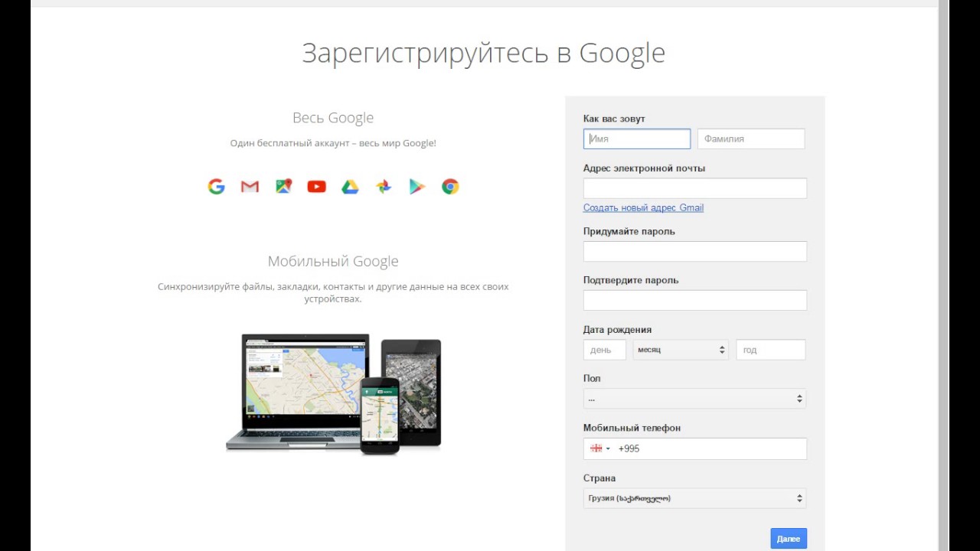Click the Мобильный телефон label
The height and width of the screenshot is (551, 980).
click(632, 428)
